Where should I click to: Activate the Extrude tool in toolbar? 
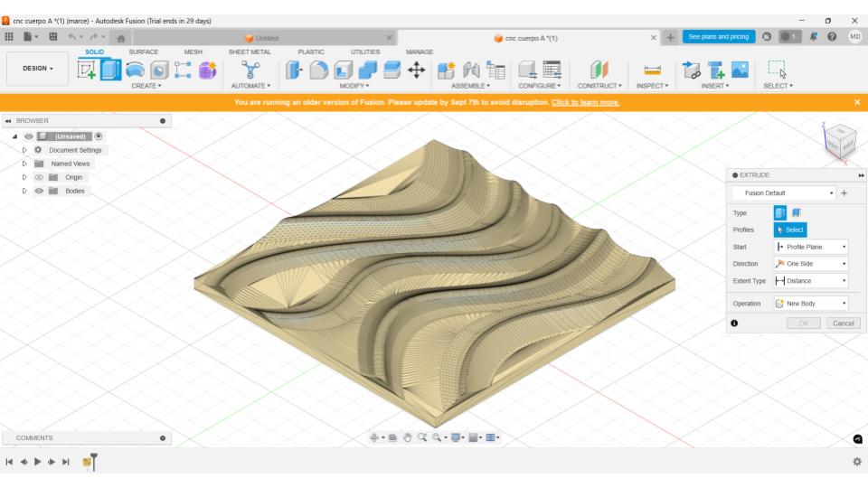tap(110, 70)
